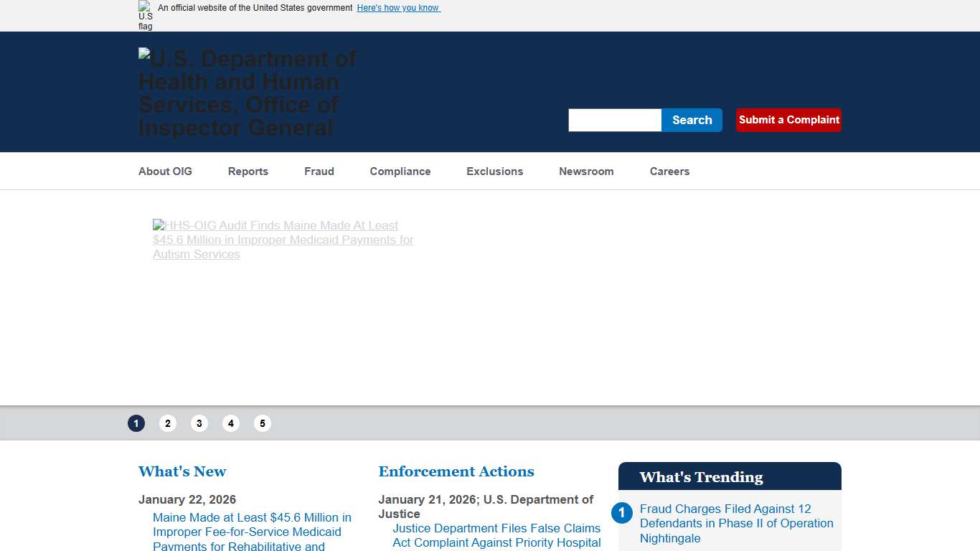The width and height of the screenshot is (980, 551).
Task: Open the Exclusions page
Action: [x=494, y=171]
